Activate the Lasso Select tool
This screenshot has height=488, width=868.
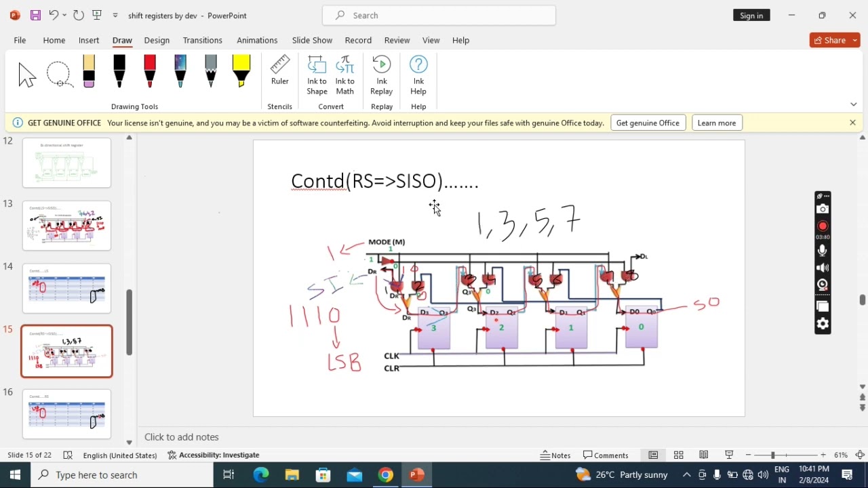tap(59, 75)
